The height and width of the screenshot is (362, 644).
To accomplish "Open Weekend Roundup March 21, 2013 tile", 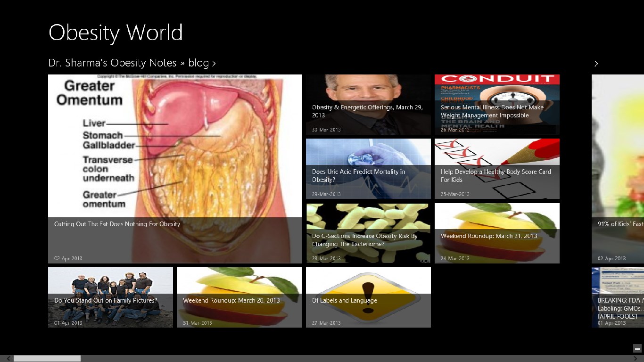I will coord(497,233).
